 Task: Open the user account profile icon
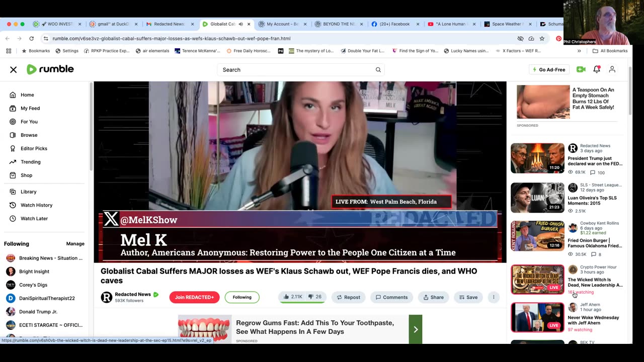tap(612, 69)
